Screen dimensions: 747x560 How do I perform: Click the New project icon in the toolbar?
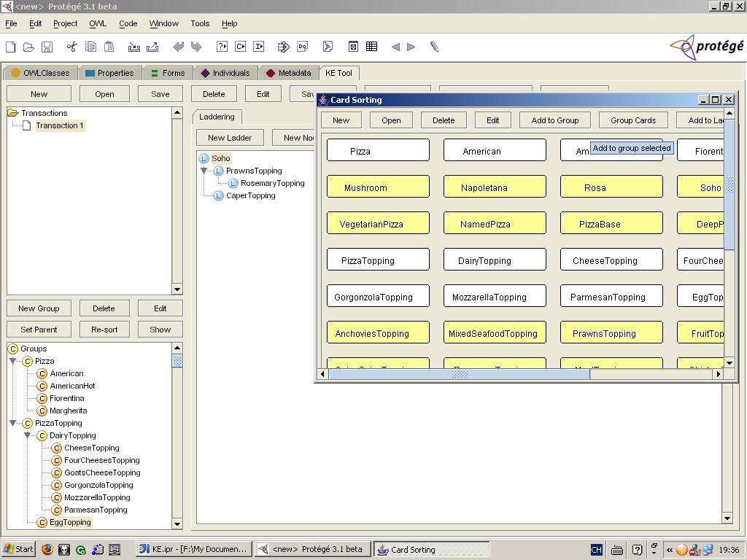(10, 47)
